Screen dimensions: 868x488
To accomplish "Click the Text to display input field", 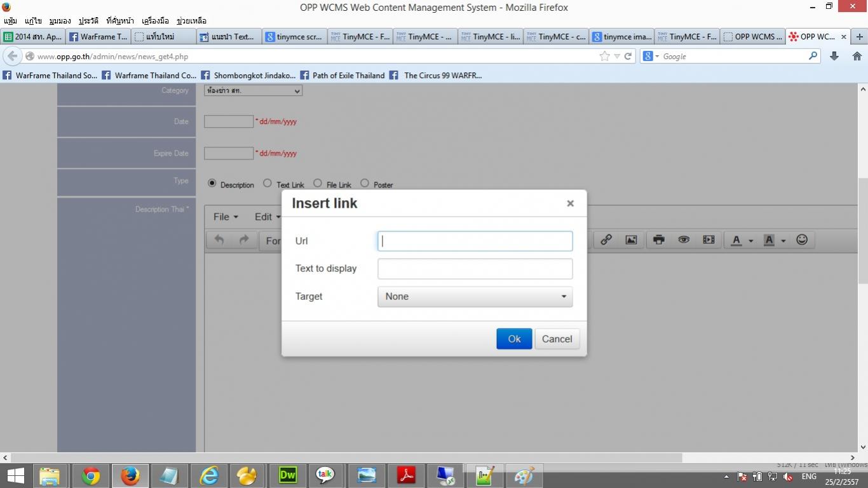I will click(475, 269).
